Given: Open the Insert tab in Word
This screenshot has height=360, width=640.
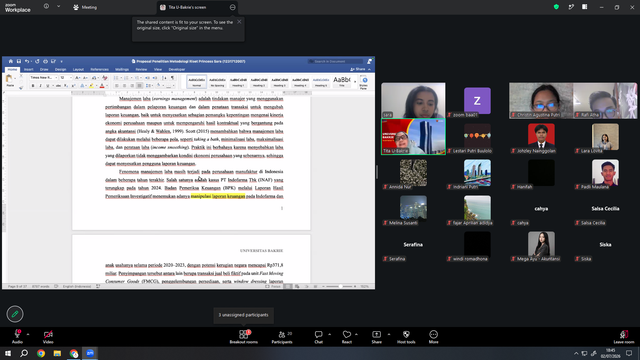Looking at the screenshot, I should (x=29, y=69).
